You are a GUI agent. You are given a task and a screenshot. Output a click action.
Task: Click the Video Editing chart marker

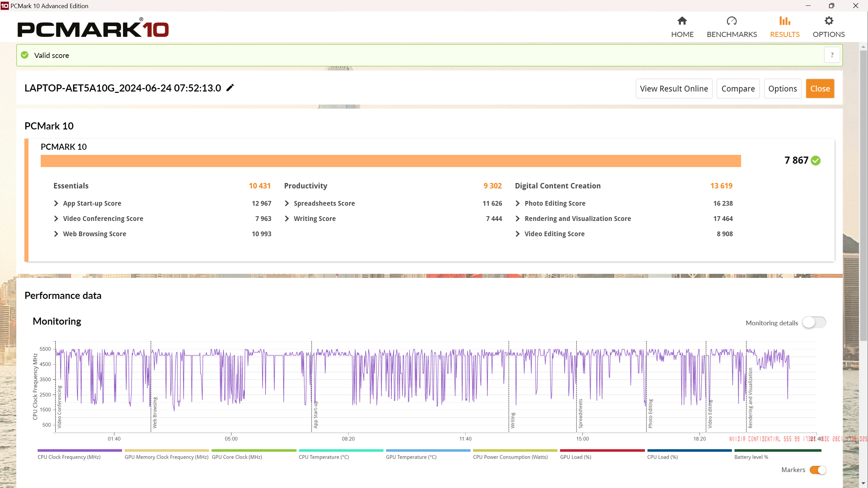[x=710, y=414]
